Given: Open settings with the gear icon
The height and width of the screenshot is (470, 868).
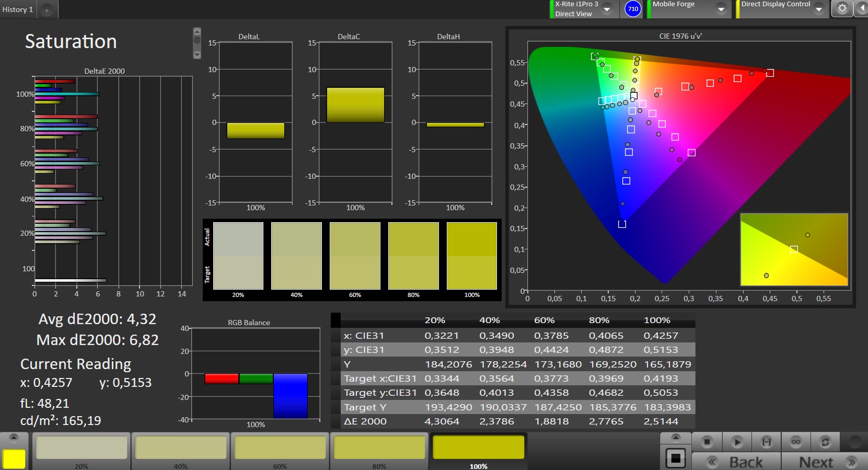Looking at the screenshot, I should (x=842, y=8).
